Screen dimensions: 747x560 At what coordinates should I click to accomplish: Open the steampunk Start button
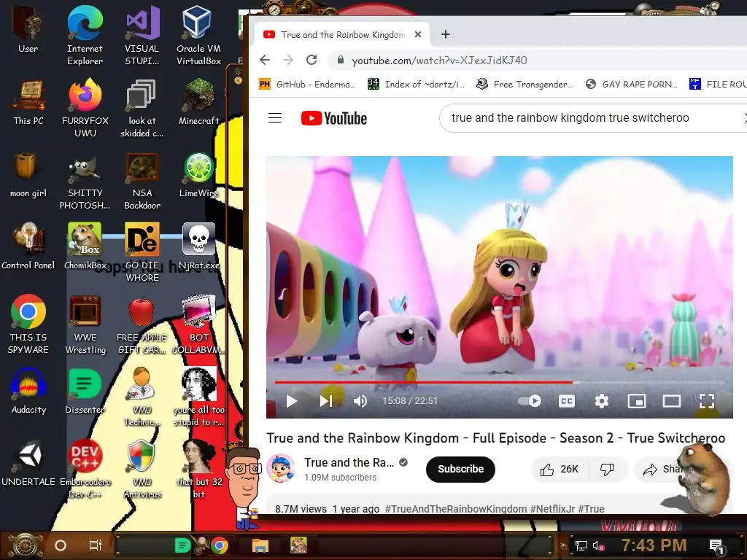point(25,545)
